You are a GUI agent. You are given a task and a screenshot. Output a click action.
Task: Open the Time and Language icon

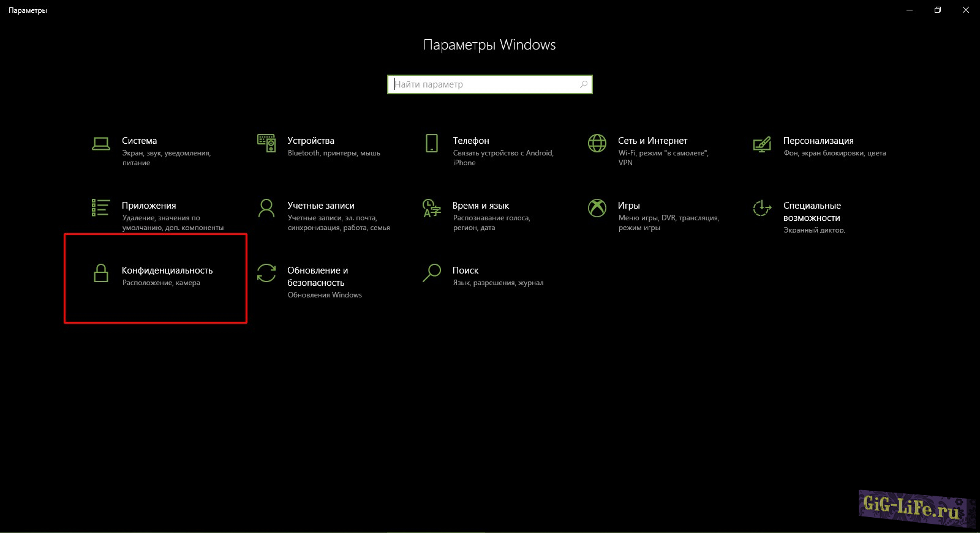[x=432, y=208]
